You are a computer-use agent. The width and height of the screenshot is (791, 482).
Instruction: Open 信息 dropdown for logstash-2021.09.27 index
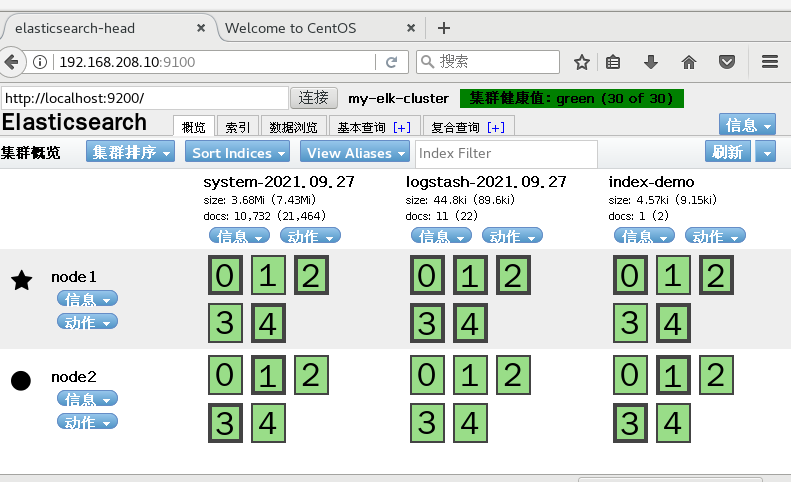(x=441, y=235)
